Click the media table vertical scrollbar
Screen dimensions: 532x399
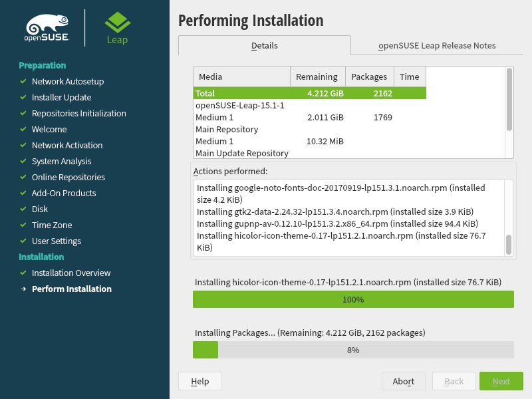[x=509, y=99]
